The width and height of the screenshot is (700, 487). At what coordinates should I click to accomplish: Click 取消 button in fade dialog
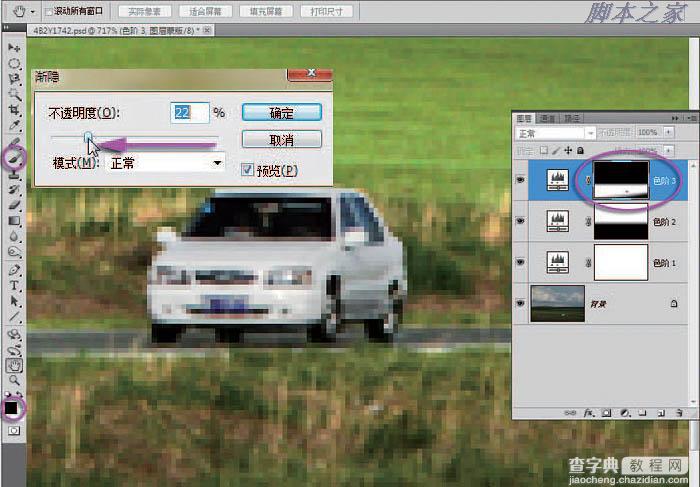coord(282,140)
